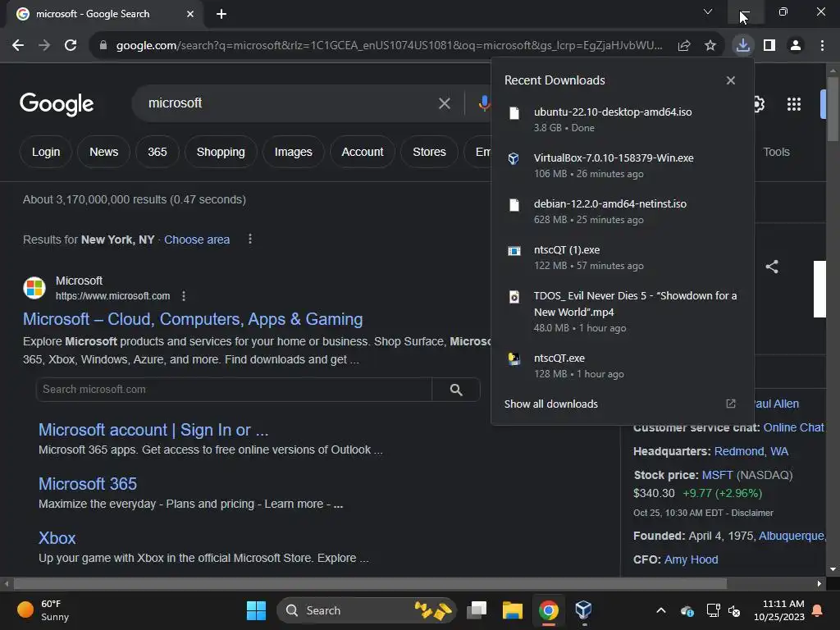Close the microsoft Google Search tab
The width and height of the screenshot is (840, 630).
190,14
